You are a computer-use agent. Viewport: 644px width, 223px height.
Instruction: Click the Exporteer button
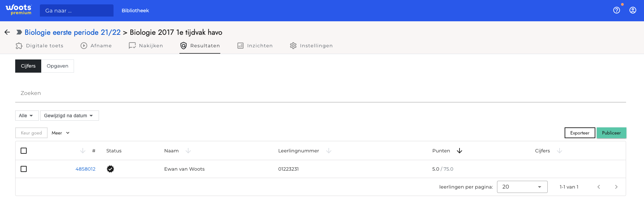(x=580, y=133)
